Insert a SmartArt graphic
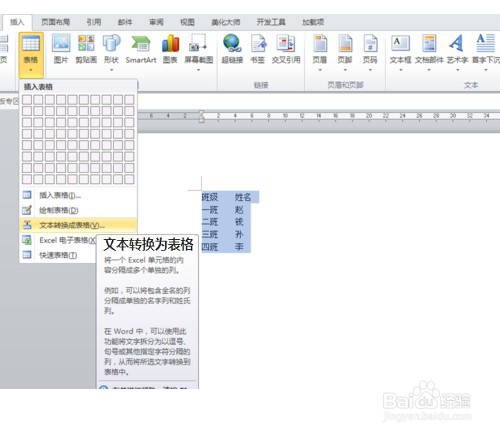Screen dimensions: 500x434 (x=141, y=43)
